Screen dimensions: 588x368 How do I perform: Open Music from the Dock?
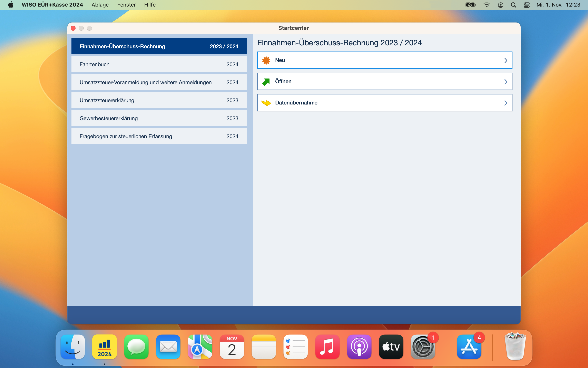(x=327, y=347)
